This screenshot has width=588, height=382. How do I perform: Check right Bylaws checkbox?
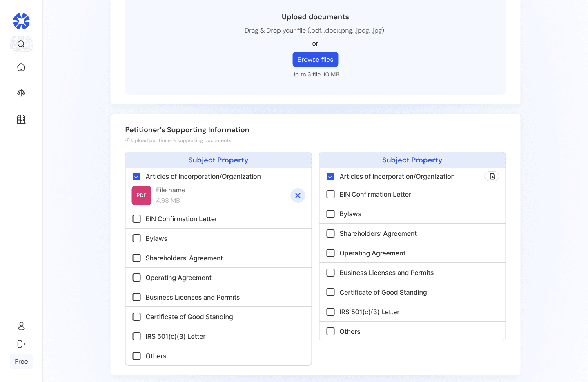click(x=331, y=214)
